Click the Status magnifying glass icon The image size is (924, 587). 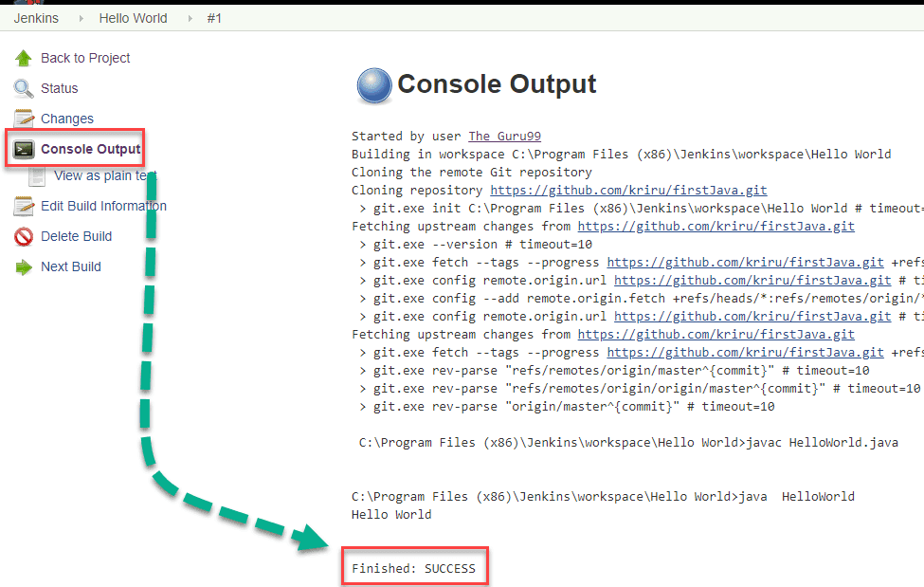25,87
